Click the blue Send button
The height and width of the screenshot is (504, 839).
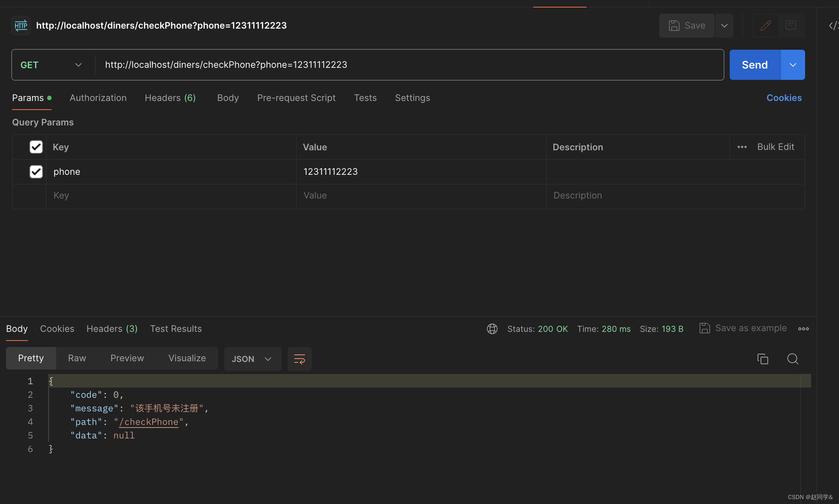tap(755, 65)
